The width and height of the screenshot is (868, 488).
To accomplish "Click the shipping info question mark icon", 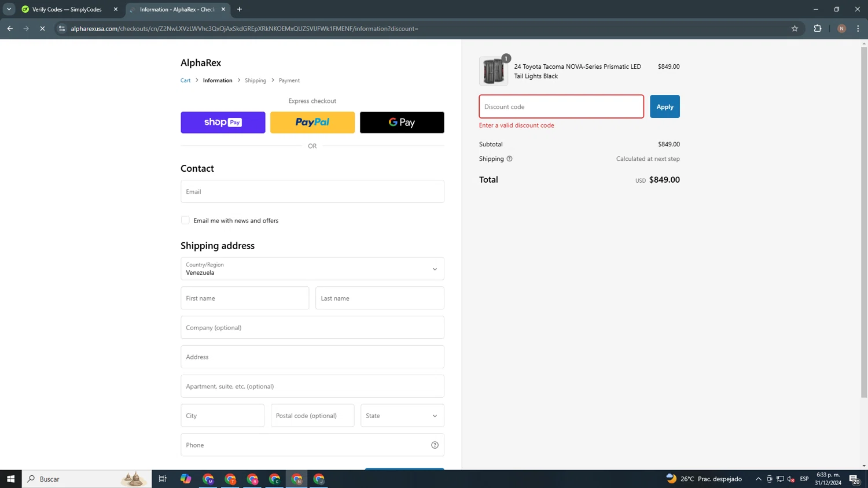I will [x=509, y=159].
